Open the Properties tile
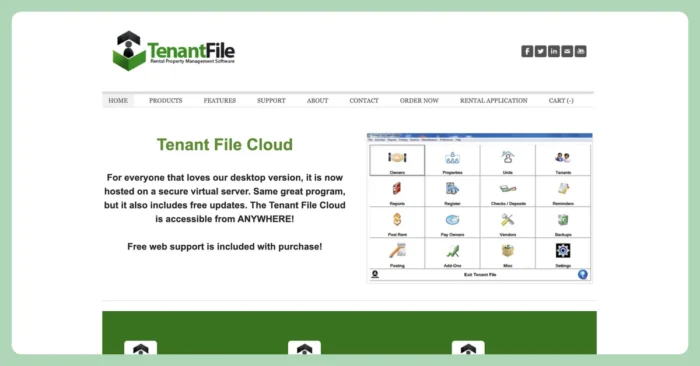The image size is (700, 366). click(452, 160)
